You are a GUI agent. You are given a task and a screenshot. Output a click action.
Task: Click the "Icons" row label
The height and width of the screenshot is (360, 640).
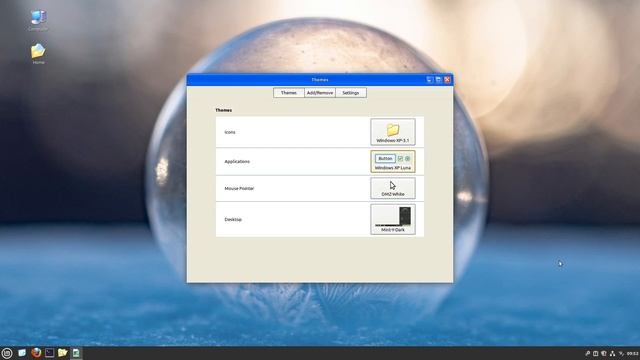[230, 132]
